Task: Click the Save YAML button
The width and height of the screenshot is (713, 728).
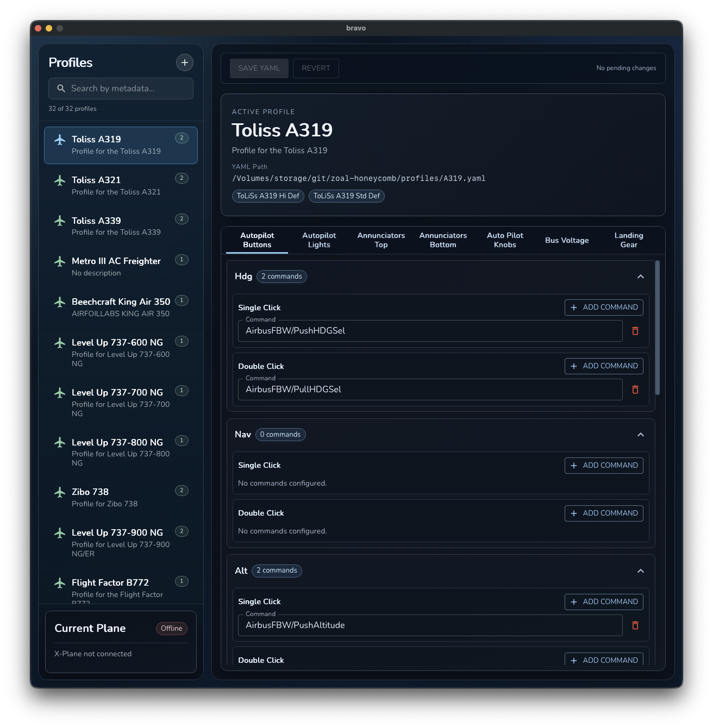Action: coord(259,68)
